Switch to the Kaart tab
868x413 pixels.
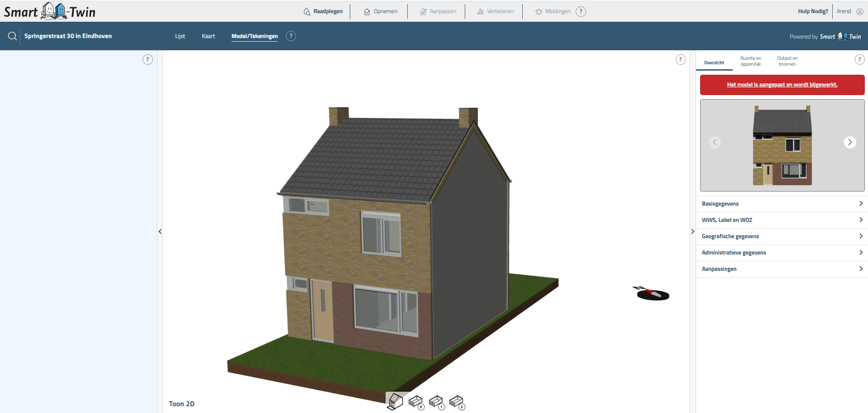click(x=208, y=36)
